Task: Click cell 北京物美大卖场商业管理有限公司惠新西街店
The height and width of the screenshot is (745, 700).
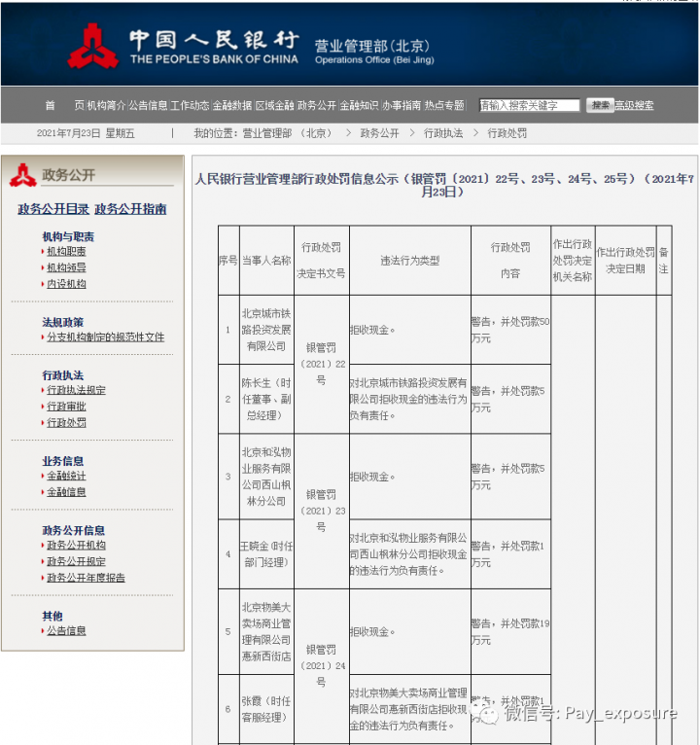Action: tap(266, 631)
